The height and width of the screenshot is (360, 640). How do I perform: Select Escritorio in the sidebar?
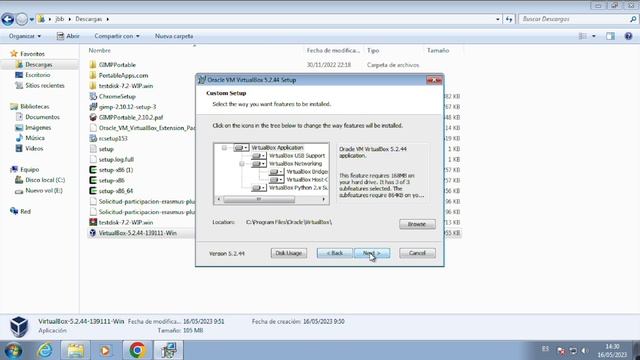tap(38, 75)
